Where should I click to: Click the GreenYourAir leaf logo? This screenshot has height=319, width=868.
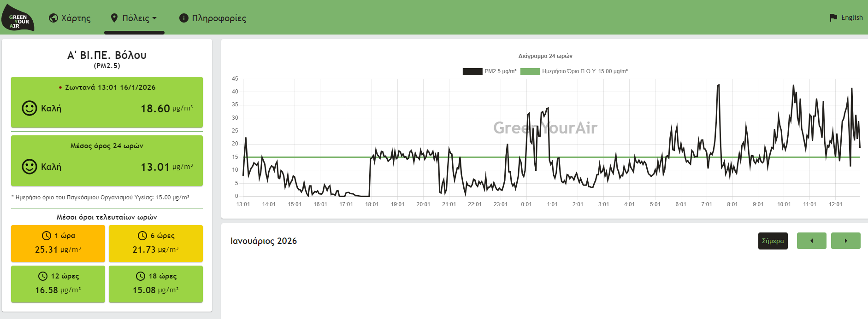point(18,18)
